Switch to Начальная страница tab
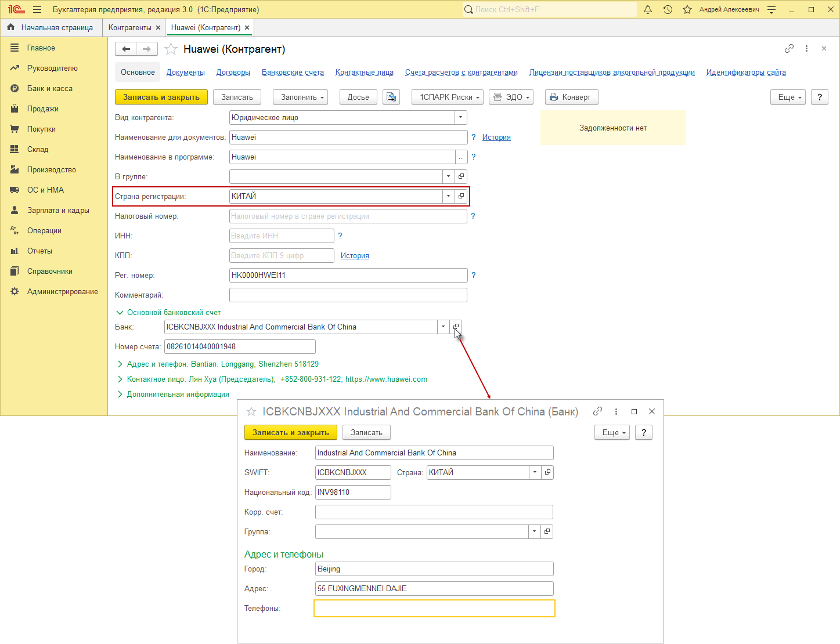The height and width of the screenshot is (644, 840). tap(51, 27)
